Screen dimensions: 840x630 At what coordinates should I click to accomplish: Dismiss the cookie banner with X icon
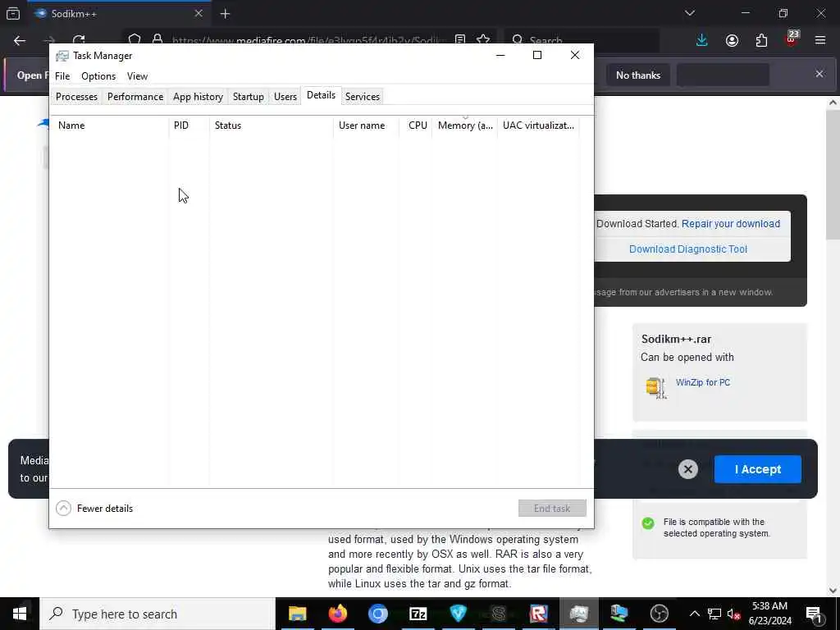688,470
